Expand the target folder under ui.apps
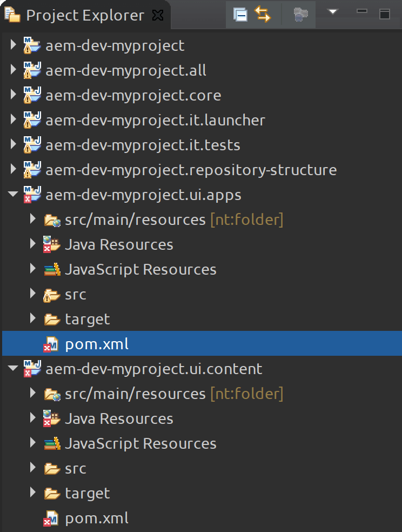The width and height of the screenshot is (402, 532). pos(33,318)
